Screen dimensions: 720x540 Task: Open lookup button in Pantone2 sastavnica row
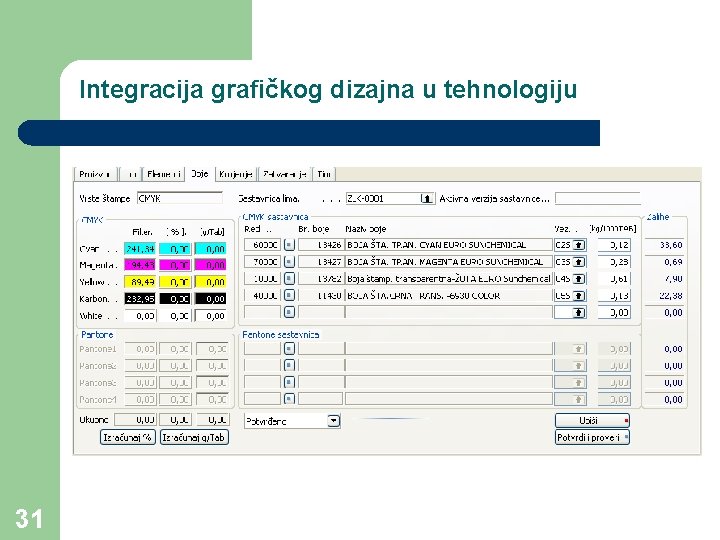pos(289,366)
